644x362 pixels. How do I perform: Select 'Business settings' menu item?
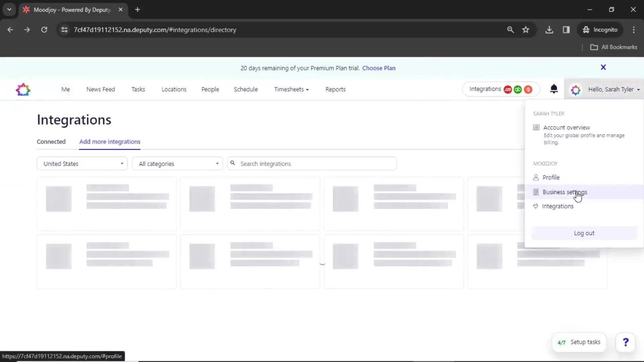(565, 192)
